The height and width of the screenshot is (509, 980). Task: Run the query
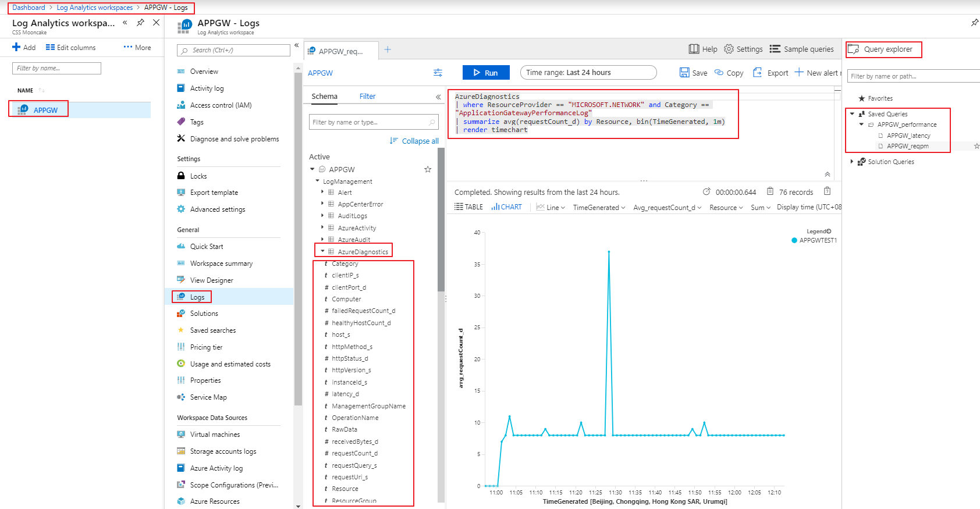[x=486, y=73]
